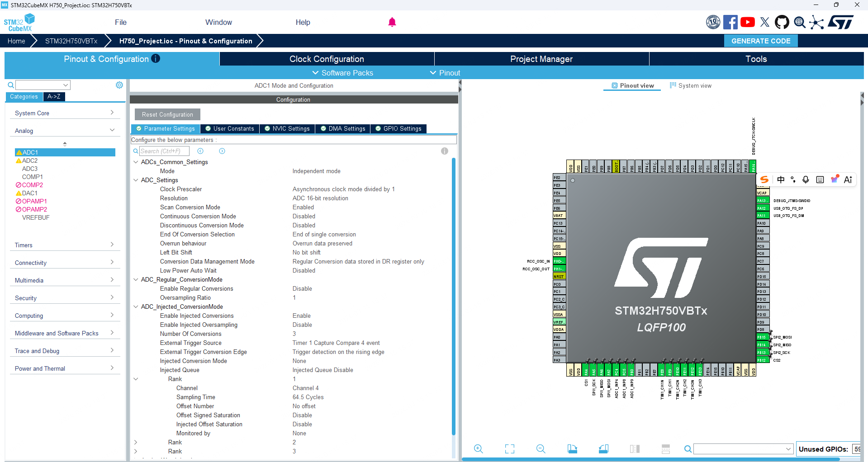868x462 pixels.
Task: Open the input method soft keyboard icon
Action: click(x=820, y=179)
